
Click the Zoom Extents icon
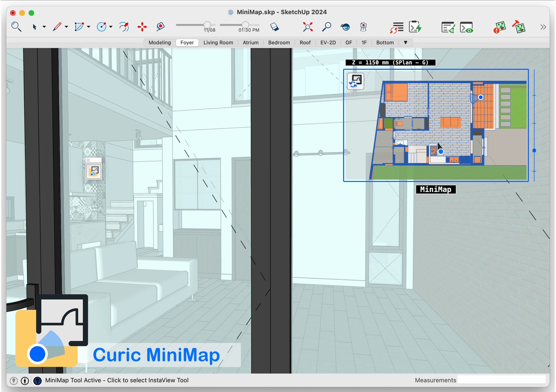[x=308, y=27]
